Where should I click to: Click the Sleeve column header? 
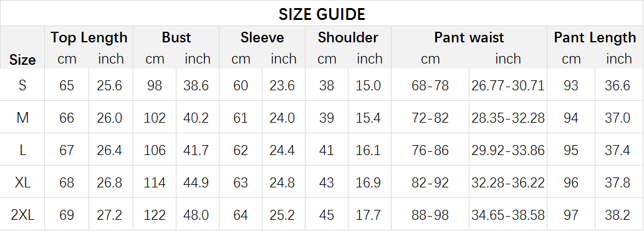(x=262, y=37)
